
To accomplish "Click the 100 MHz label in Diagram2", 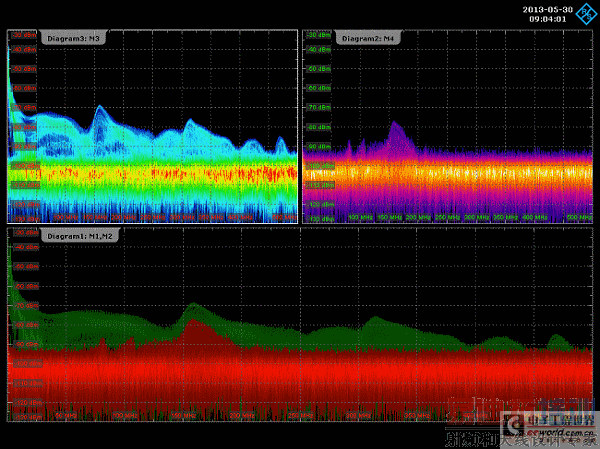I will [357, 216].
